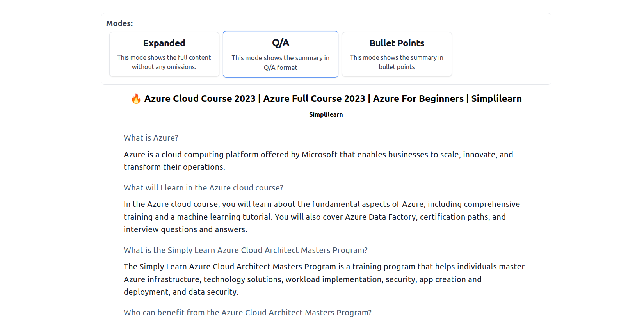Click the fire emoji before the title
Viewport: 644px width, 322px height.
click(x=136, y=99)
